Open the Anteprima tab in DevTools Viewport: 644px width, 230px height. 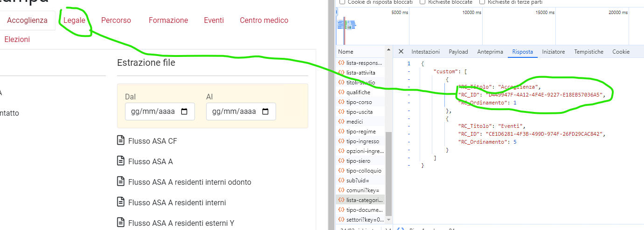coord(490,52)
